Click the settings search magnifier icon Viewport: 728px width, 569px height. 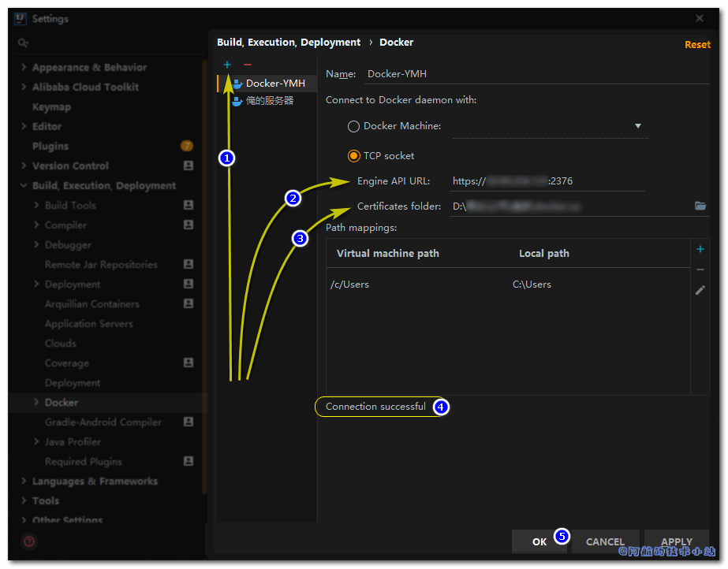pyautogui.click(x=23, y=43)
